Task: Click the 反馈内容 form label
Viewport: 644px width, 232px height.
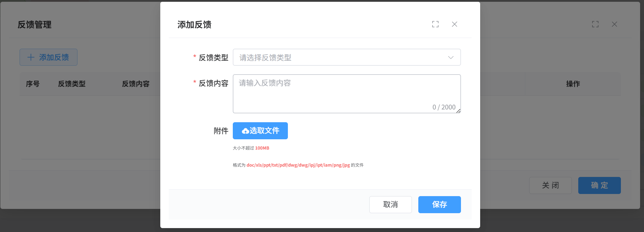Action: (213, 83)
